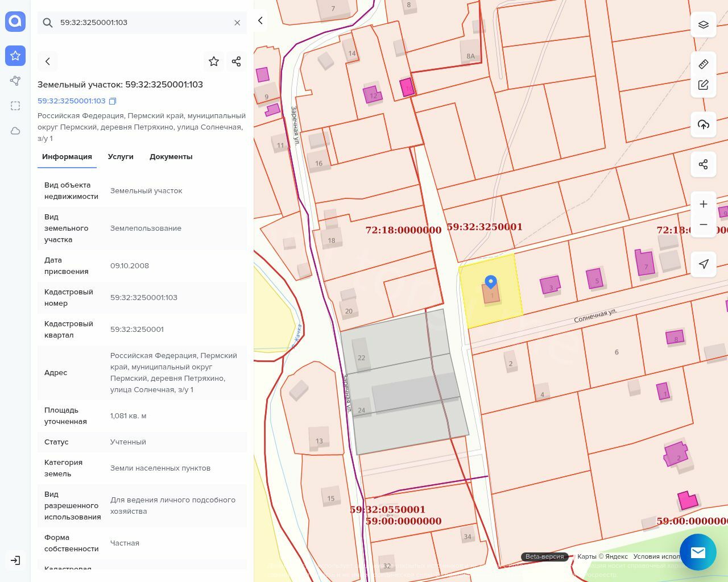This screenshot has width=728, height=582.
Task: Switch to the Документы tab
Action: (171, 157)
